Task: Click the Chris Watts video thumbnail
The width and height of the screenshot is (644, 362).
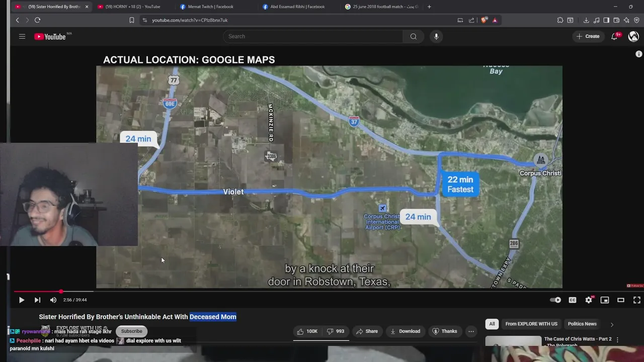Action: point(513,341)
